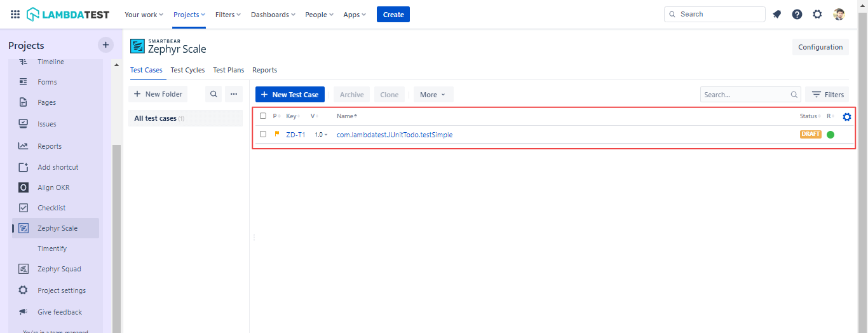Switch to the Test Plans tab
The height and width of the screenshot is (333, 868).
(229, 70)
